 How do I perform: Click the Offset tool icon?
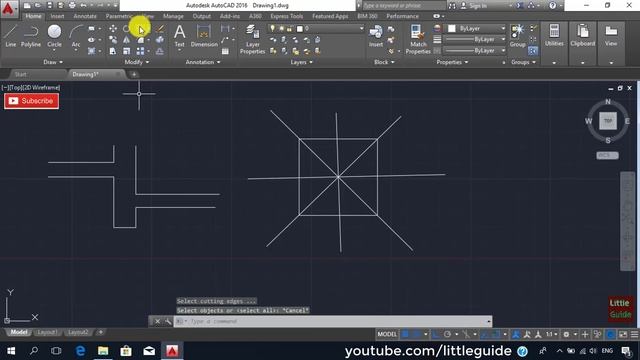coord(160,51)
